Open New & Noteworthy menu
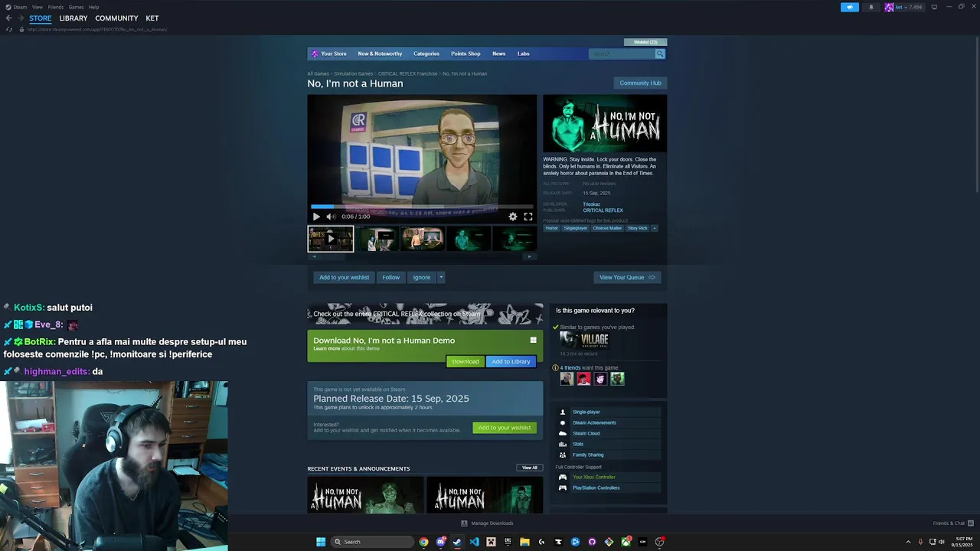Viewport: 980px width, 551px height. coord(380,54)
